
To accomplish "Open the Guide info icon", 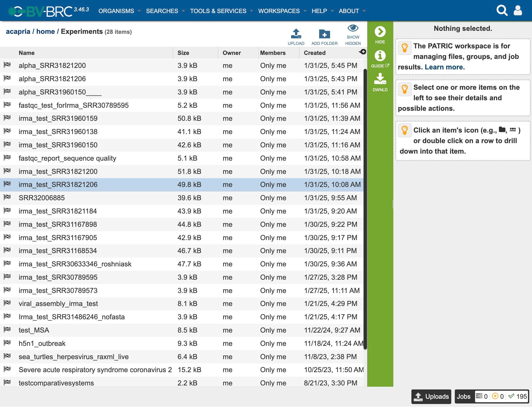I will [380, 56].
